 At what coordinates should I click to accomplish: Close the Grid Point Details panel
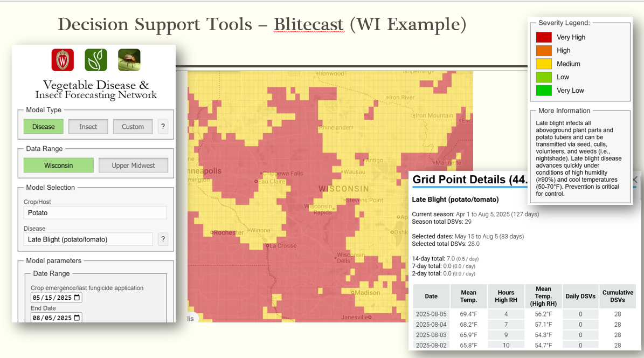coord(635,180)
